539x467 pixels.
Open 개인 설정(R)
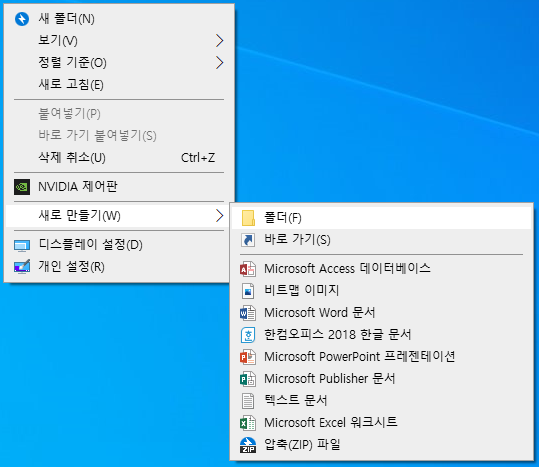click(x=119, y=267)
